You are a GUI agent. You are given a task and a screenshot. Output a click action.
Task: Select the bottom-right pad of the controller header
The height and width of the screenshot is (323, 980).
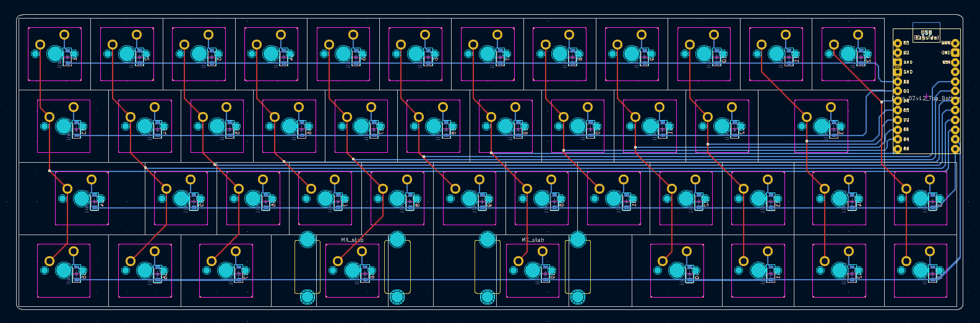(x=955, y=149)
